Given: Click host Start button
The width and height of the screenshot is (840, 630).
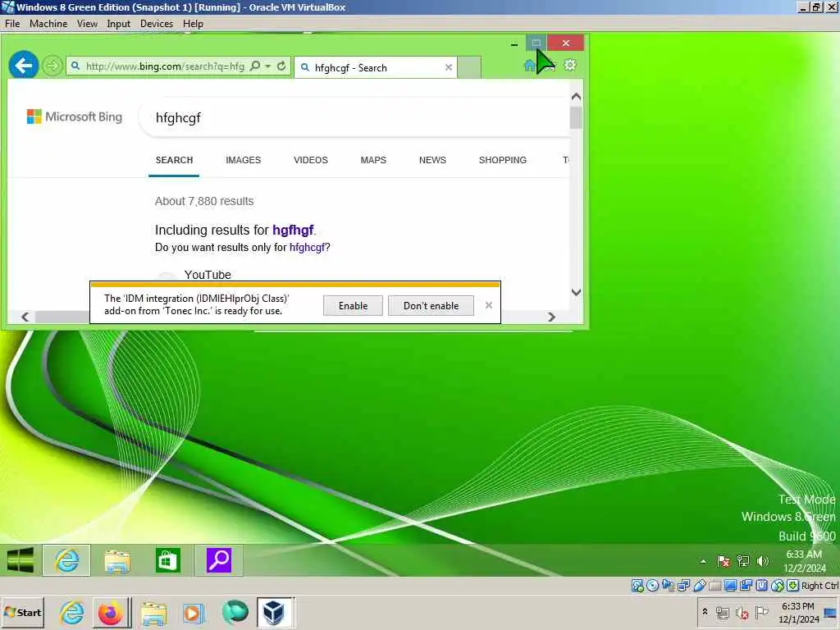Looking at the screenshot, I should coord(22,612).
